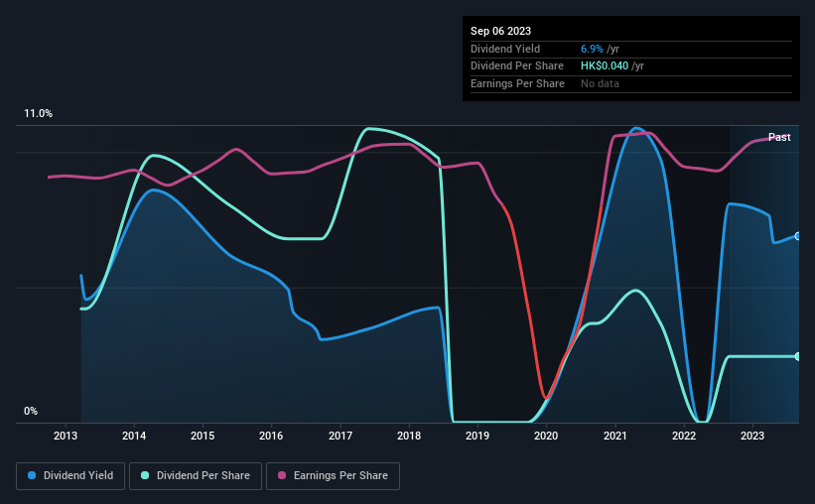Click the 2013 x-axis label
This screenshot has width=815, height=504.
66,436
